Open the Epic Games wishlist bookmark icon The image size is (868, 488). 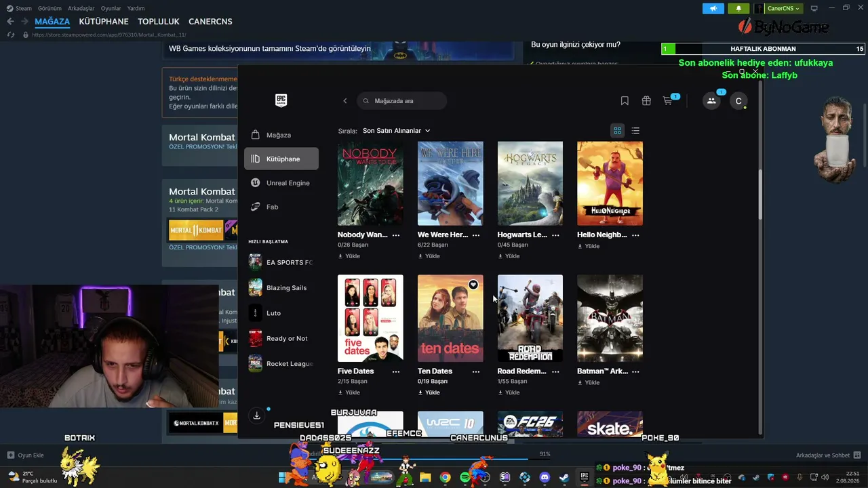tap(625, 101)
